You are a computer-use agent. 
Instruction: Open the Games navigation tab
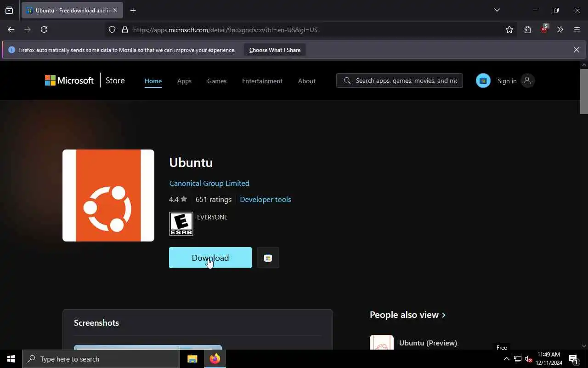click(217, 81)
